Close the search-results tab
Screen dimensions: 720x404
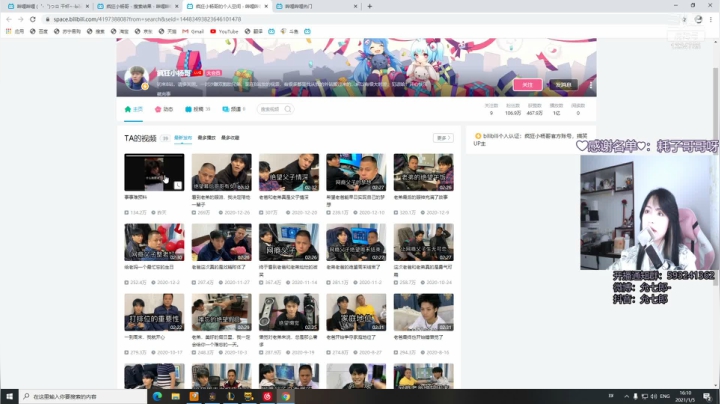tap(177, 6)
